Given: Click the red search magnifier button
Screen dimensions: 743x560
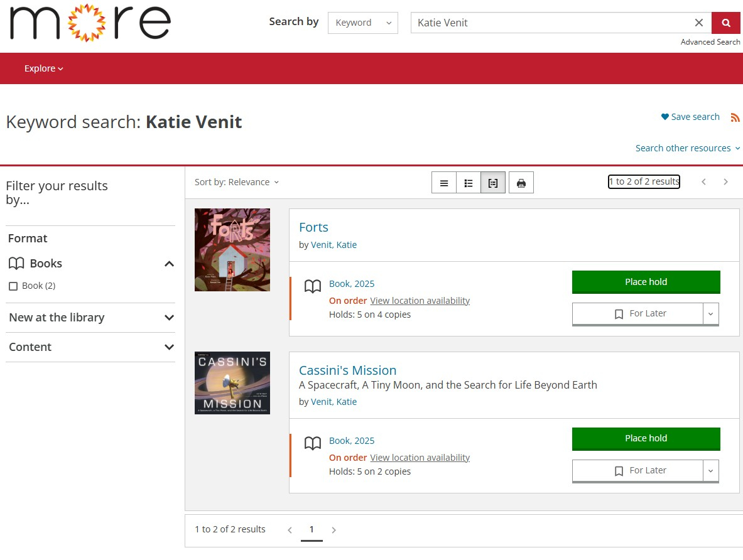Looking at the screenshot, I should tap(725, 23).
